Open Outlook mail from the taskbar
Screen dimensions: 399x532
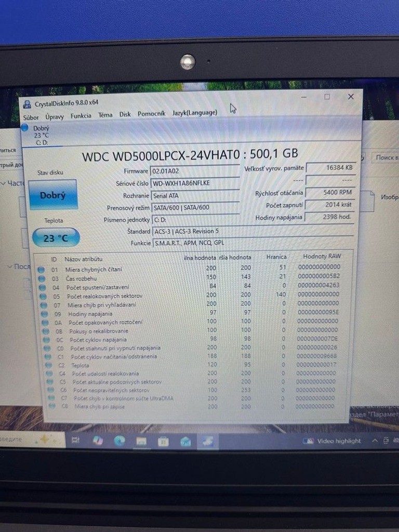185,442
